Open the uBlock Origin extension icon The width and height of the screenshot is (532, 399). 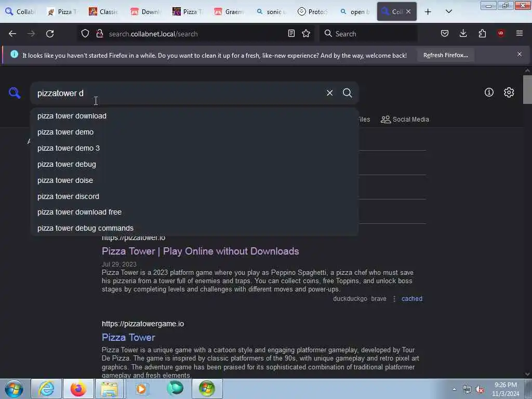point(501,33)
